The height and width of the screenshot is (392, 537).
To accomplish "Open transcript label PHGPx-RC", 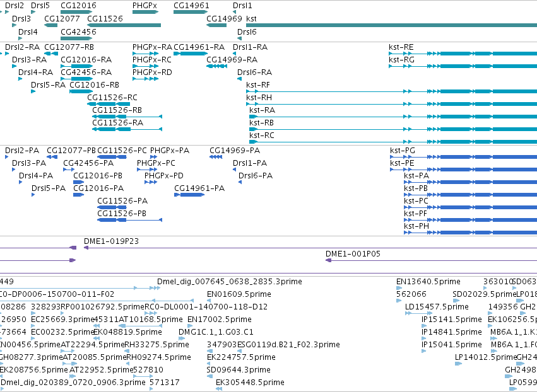I will click(x=151, y=59).
